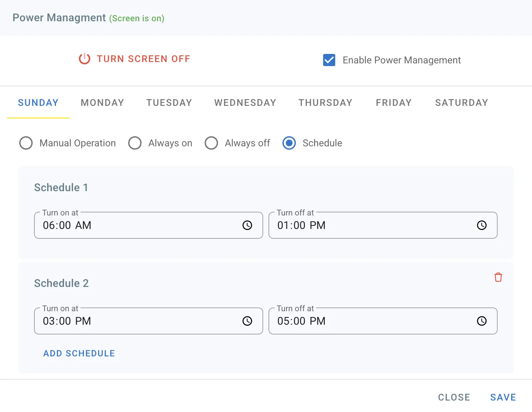Select the Manual Operation radio option

pyautogui.click(x=26, y=143)
